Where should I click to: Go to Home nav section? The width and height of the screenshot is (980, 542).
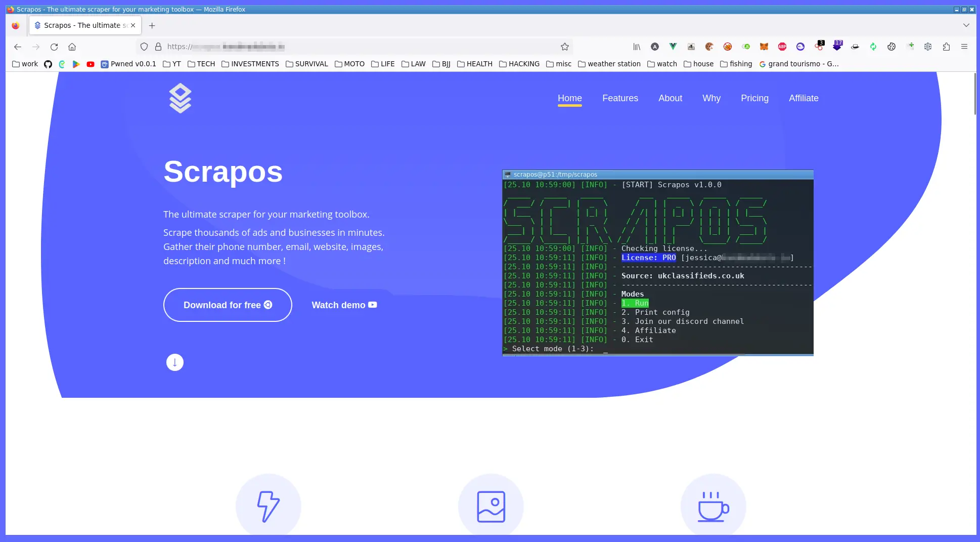point(569,98)
